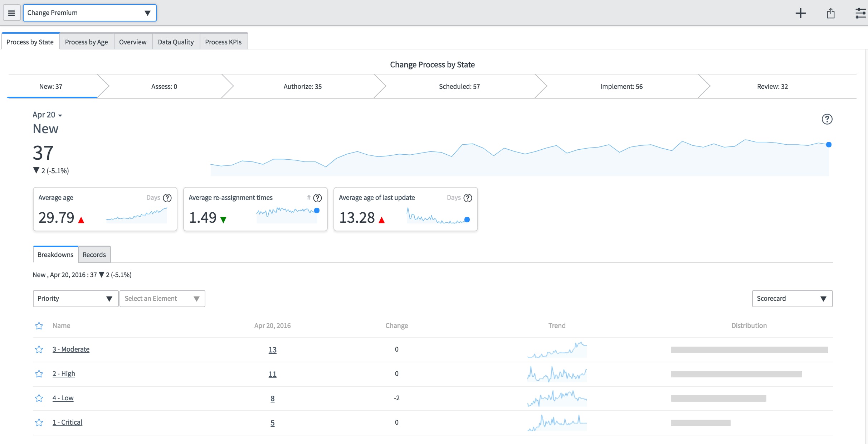Image resolution: width=868 pixels, height=444 pixels.
Task: Open the Priority breakdown dropdown
Action: coord(75,299)
